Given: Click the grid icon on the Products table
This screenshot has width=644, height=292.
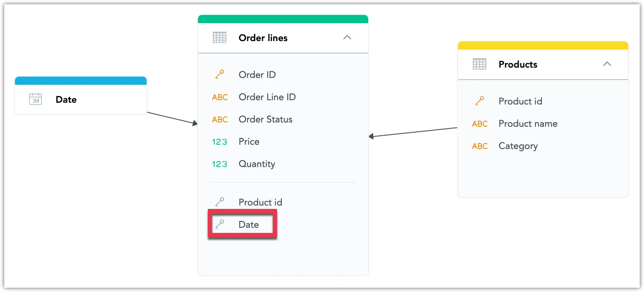Looking at the screenshot, I should pyautogui.click(x=479, y=64).
